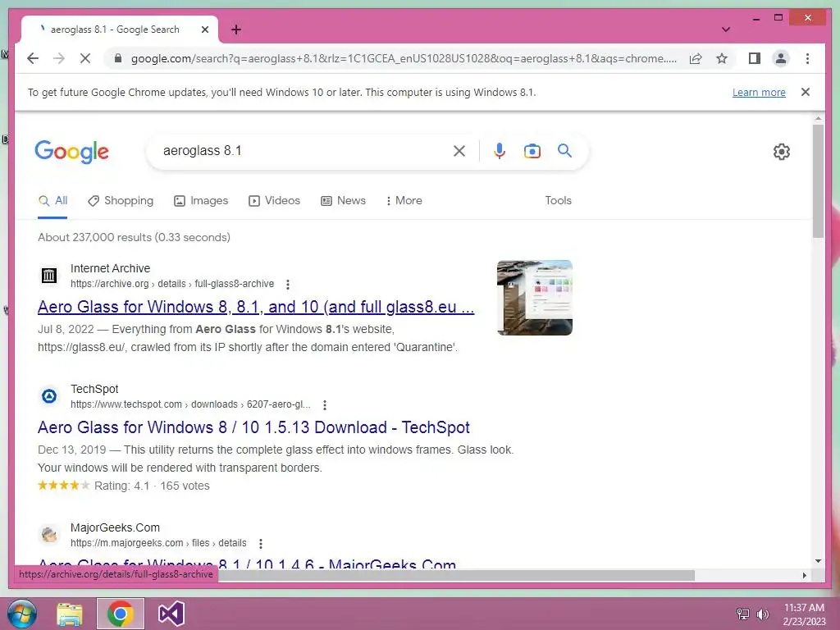Open Internet Archive result options menu

tap(288, 285)
